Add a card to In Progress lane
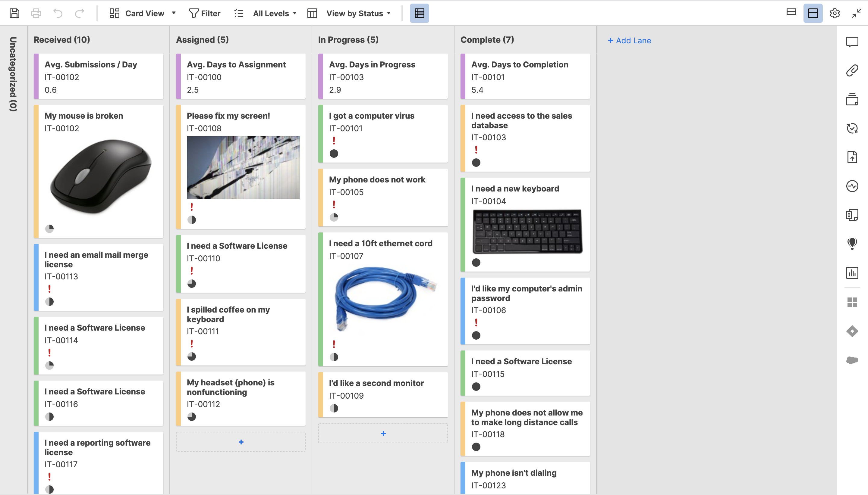 (x=383, y=434)
